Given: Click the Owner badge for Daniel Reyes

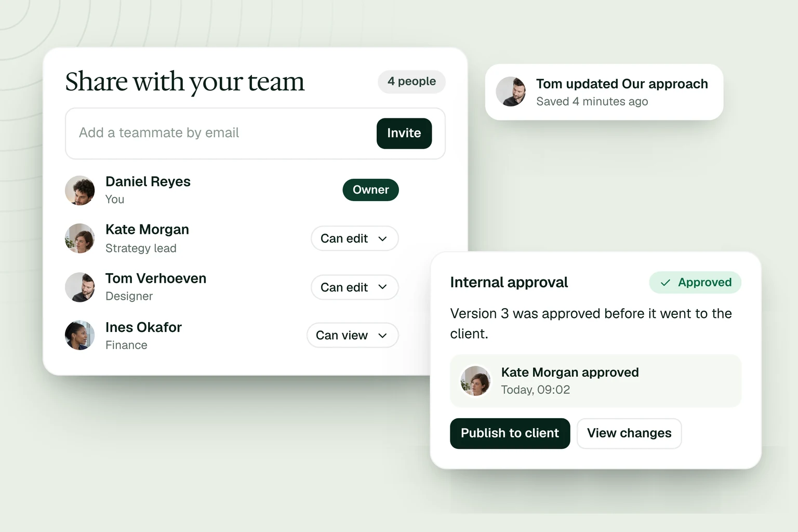Looking at the screenshot, I should (371, 190).
